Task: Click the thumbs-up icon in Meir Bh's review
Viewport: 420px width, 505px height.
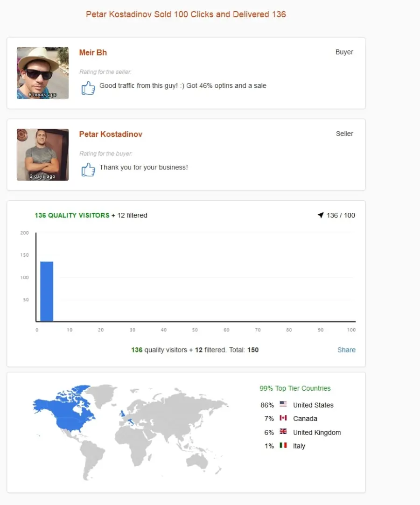Action: point(88,88)
